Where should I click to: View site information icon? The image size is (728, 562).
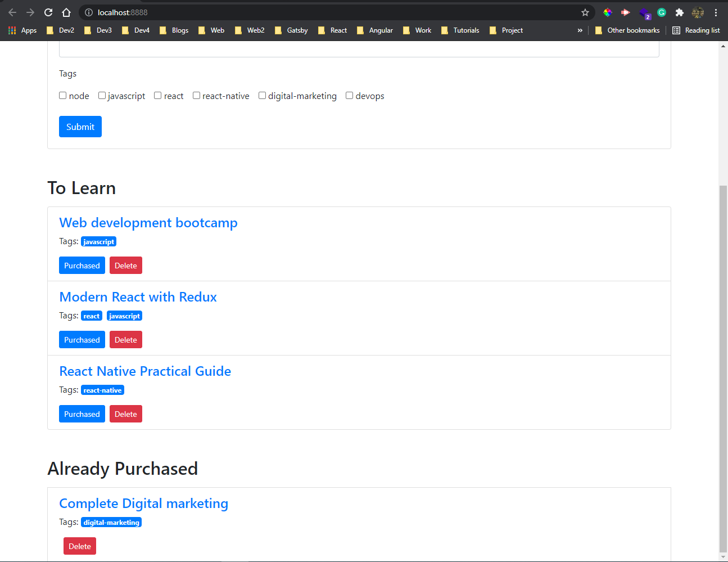[x=89, y=12]
